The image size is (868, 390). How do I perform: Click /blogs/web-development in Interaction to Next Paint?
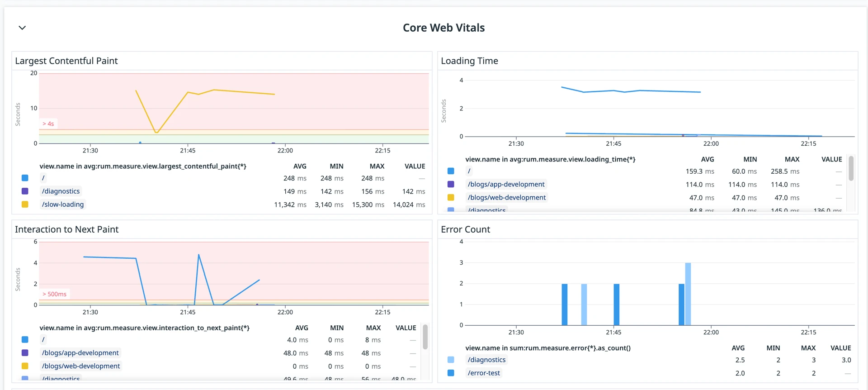tap(81, 366)
